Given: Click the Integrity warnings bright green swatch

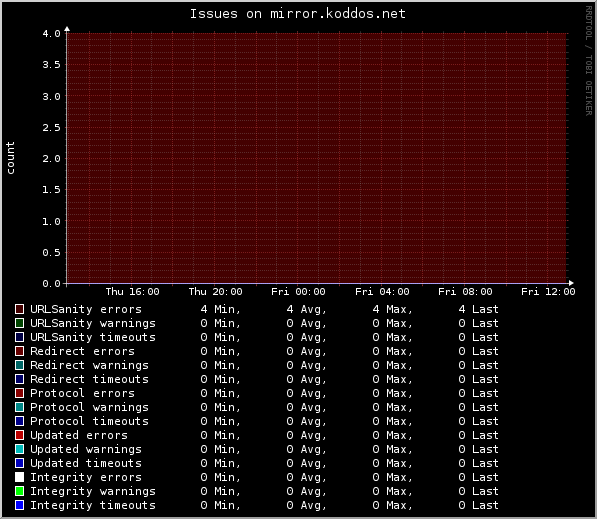Looking at the screenshot, I should click(x=19, y=491).
